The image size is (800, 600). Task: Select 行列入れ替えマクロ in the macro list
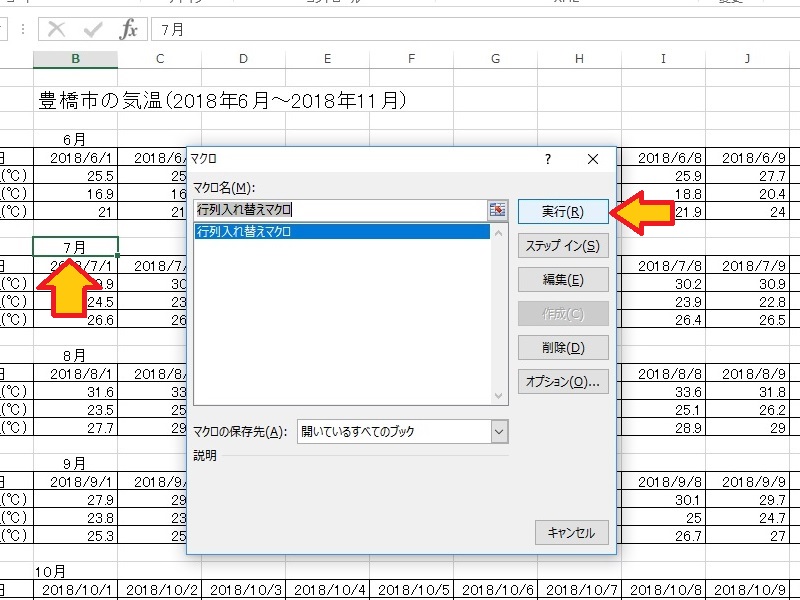coord(340,232)
